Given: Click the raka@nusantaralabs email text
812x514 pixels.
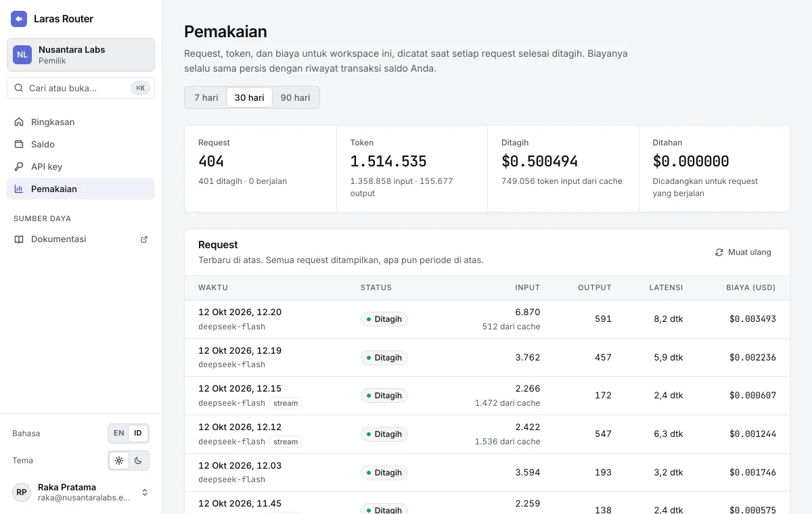Looking at the screenshot, I should pyautogui.click(x=84, y=498).
